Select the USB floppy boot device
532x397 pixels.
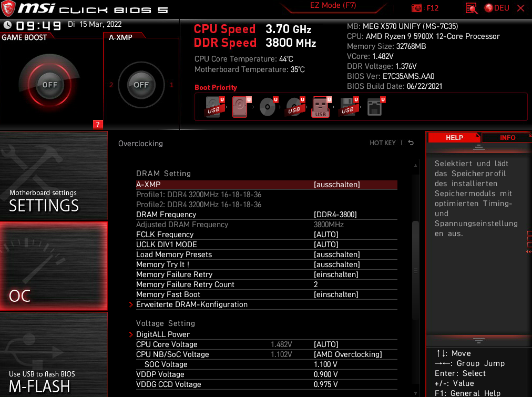pos(349,107)
